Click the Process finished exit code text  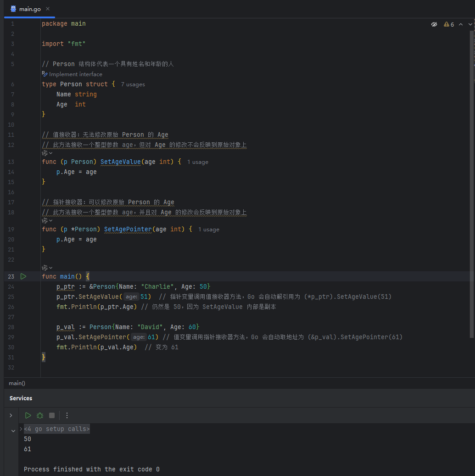click(92, 469)
